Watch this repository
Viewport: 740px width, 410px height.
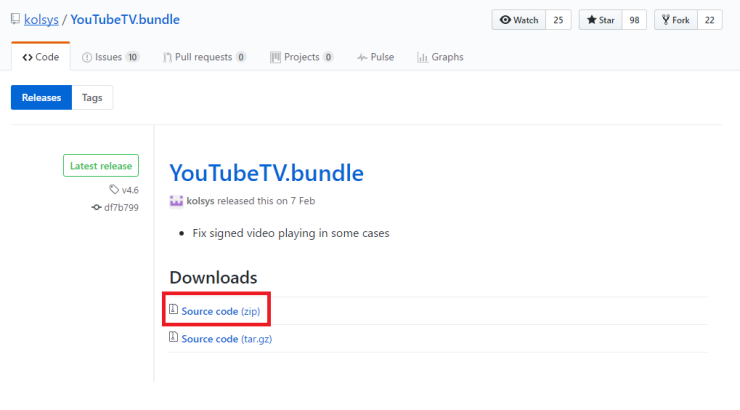point(519,20)
